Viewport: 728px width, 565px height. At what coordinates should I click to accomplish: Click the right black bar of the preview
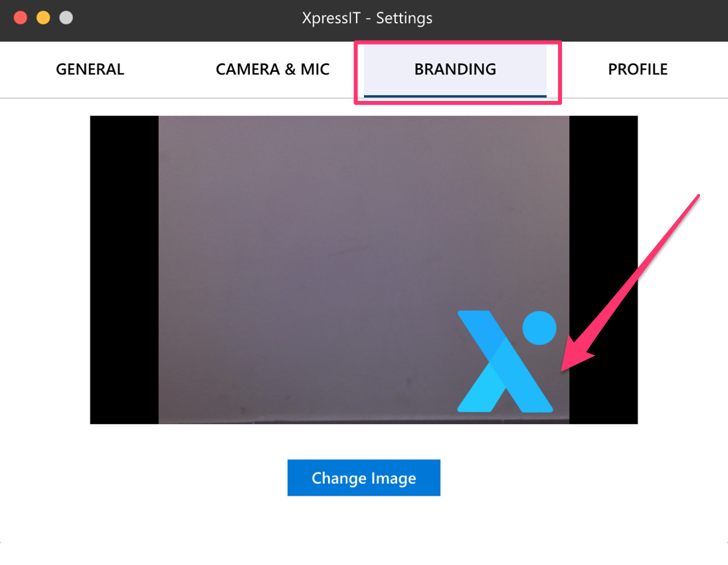click(604, 269)
